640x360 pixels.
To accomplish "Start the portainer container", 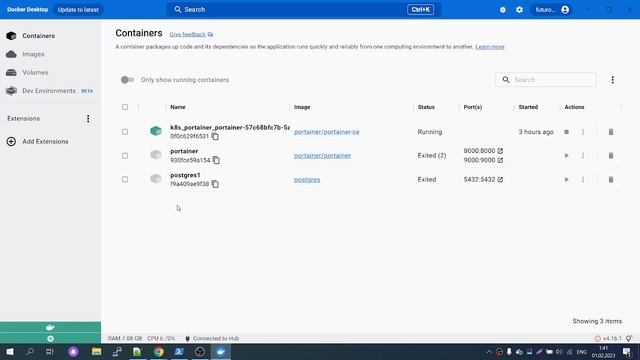I will click(x=567, y=156).
